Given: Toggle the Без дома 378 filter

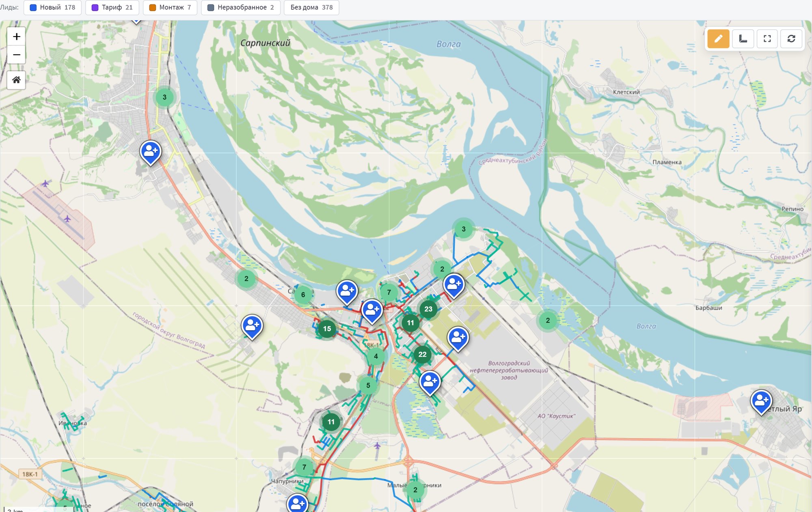Looking at the screenshot, I should [311, 7].
